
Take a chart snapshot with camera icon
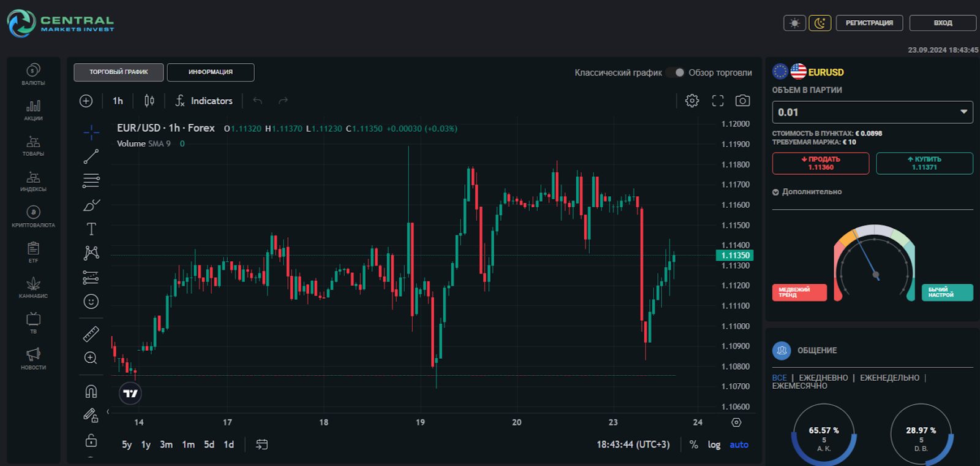pos(743,101)
